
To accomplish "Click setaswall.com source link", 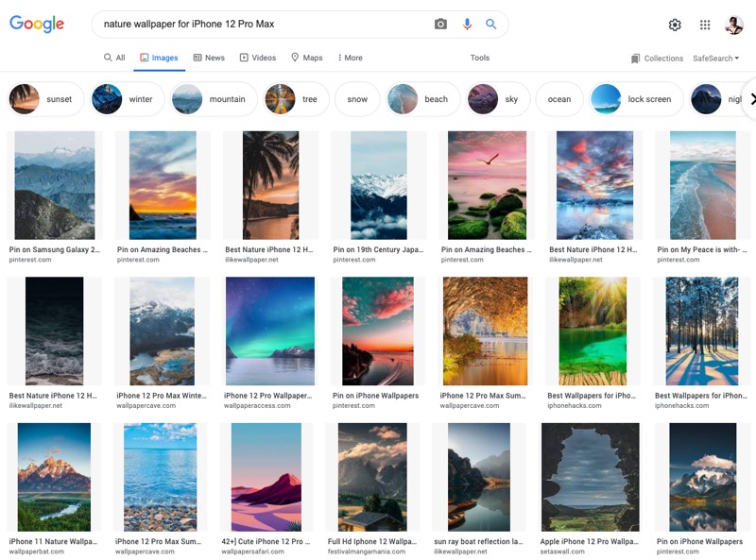I will [x=562, y=552].
